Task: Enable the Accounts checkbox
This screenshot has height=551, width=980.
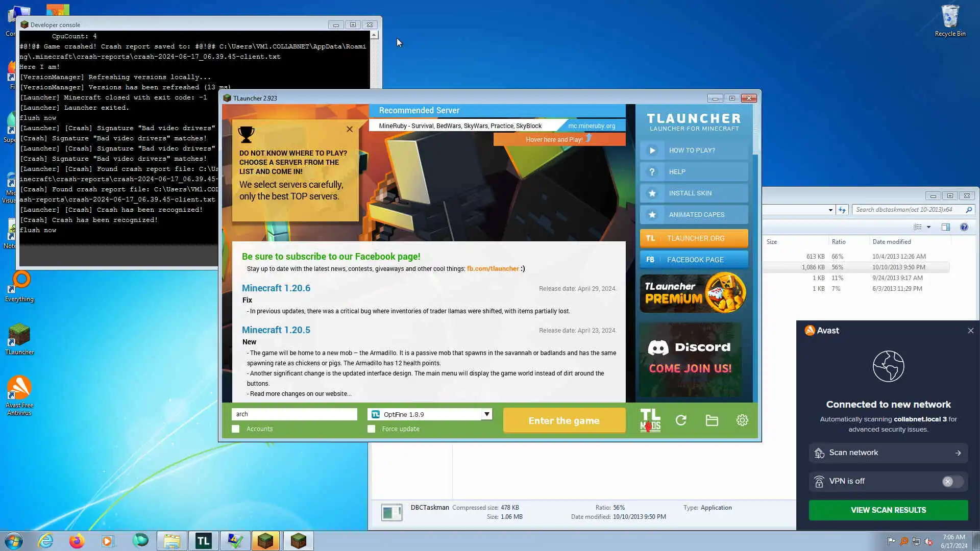Action: point(236,429)
